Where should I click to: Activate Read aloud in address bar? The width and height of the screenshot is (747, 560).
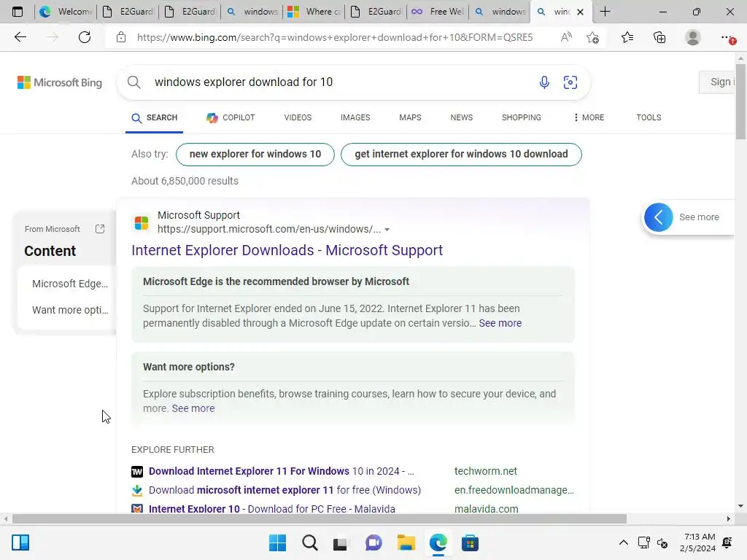566,37
